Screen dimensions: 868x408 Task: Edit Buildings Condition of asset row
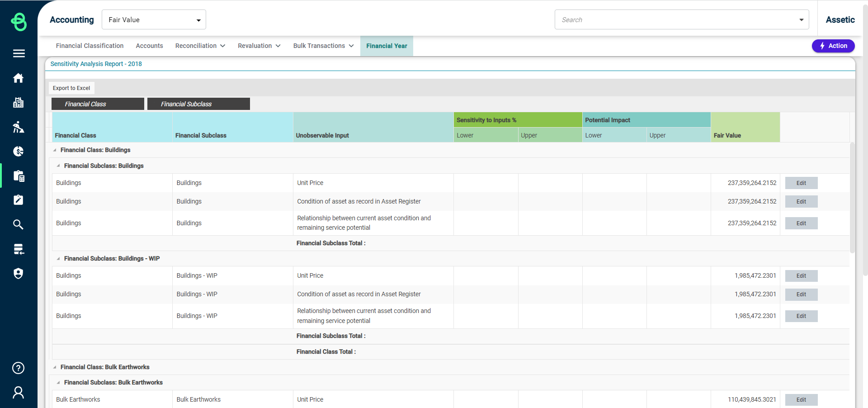[x=801, y=202]
